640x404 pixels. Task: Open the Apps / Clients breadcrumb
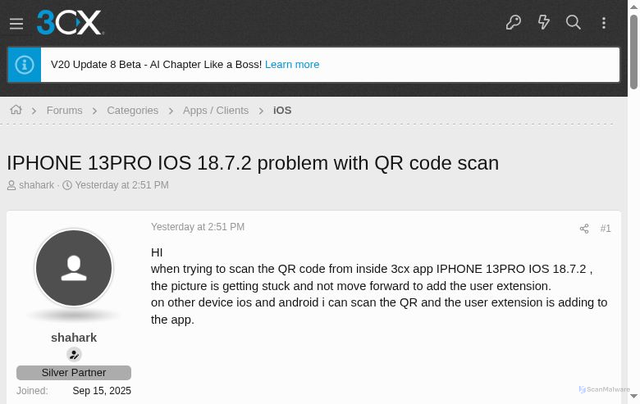[216, 110]
